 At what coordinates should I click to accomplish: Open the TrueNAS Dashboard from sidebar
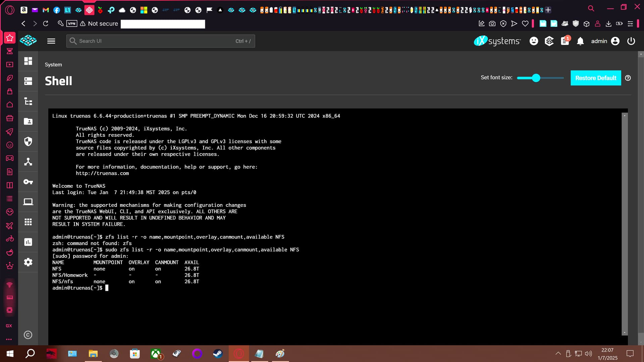(x=28, y=61)
